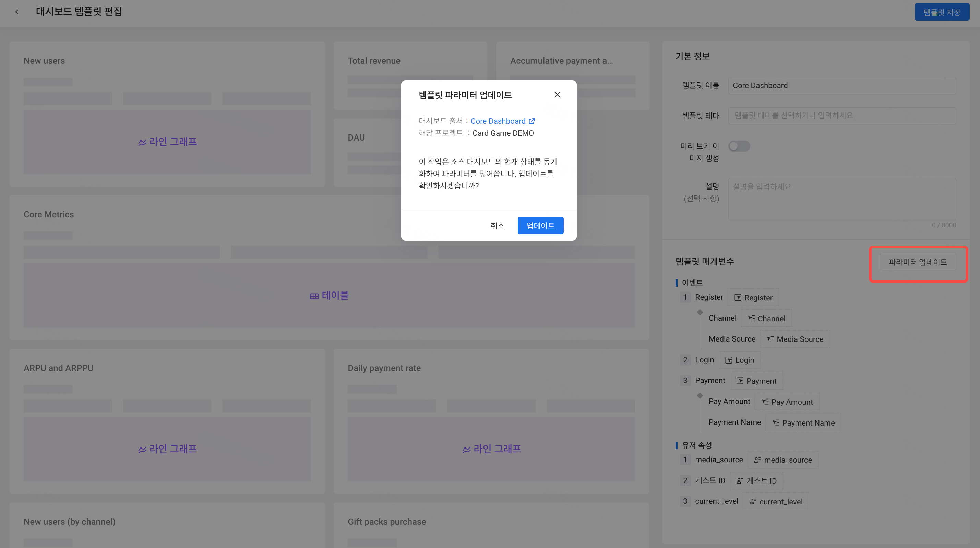Click the 기본 정보 heading
This screenshot has height=548, width=980.
[x=692, y=56]
